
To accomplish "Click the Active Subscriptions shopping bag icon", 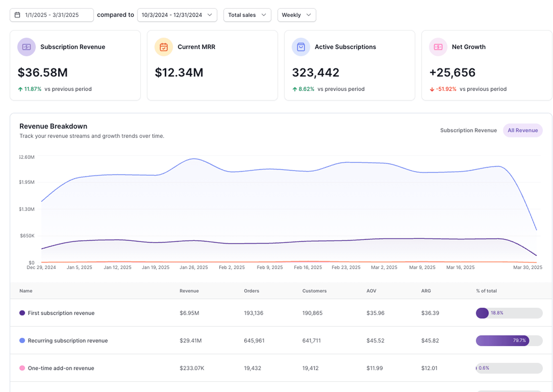I will click(x=301, y=47).
